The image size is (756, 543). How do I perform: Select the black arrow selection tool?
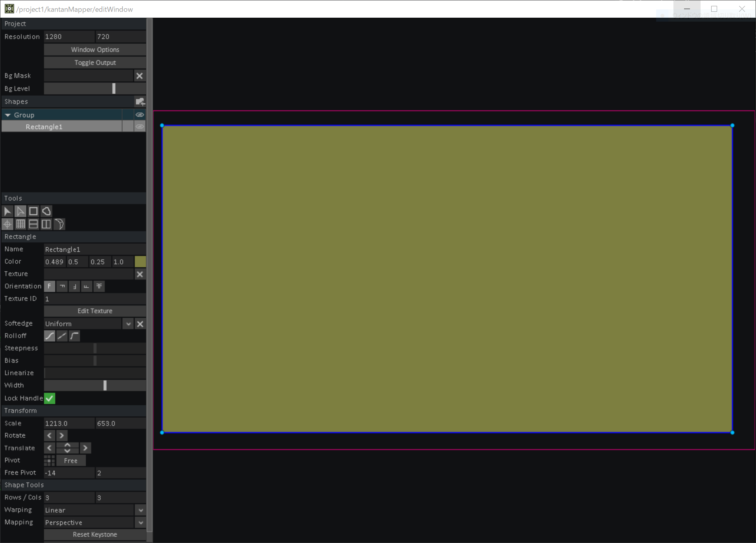(7, 211)
